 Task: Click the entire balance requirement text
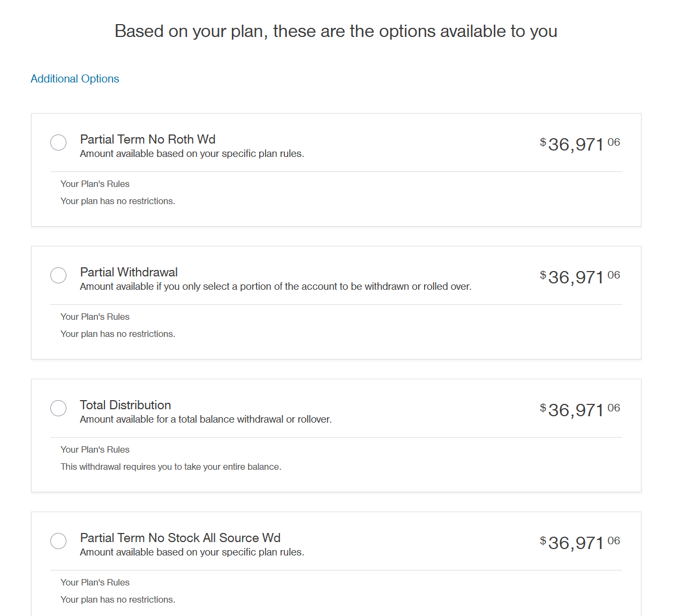[x=171, y=467]
